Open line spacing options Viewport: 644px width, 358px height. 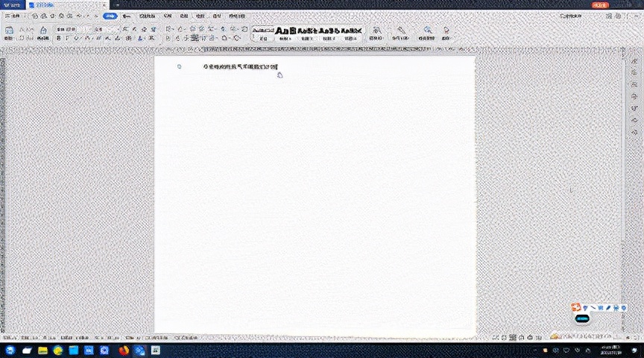click(x=212, y=38)
